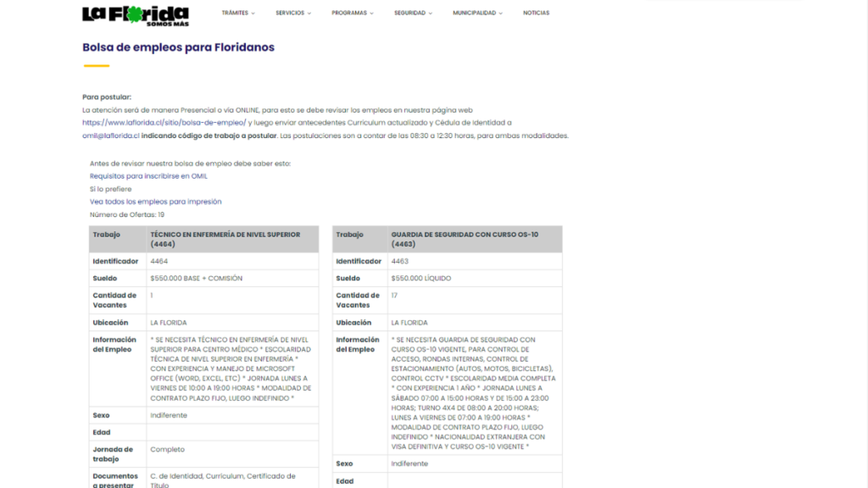Click identifier value 4463
868x488 pixels.
(x=400, y=261)
